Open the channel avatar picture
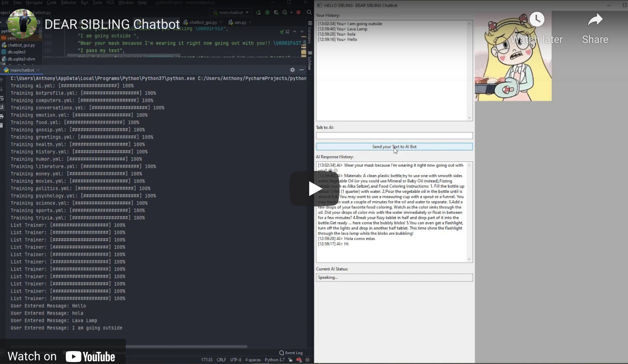This screenshot has height=364, width=628. pyautogui.click(x=22, y=24)
